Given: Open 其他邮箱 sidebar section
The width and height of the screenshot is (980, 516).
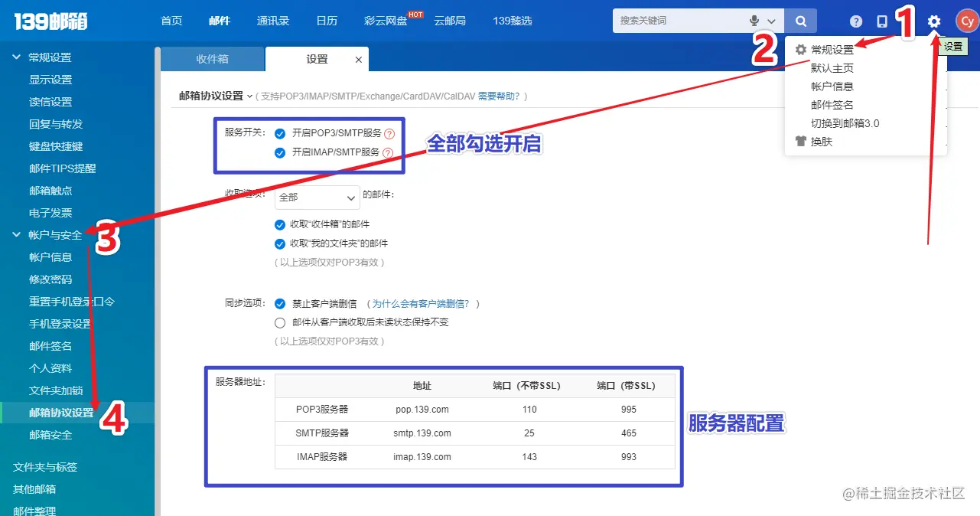Looking at the screenshot, I should click(x=34, y=489).
